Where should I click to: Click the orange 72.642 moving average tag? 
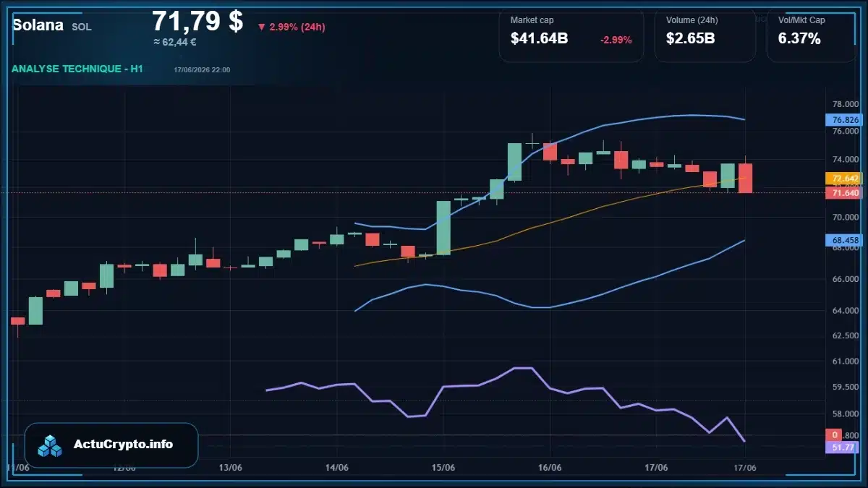coord(844,178)
